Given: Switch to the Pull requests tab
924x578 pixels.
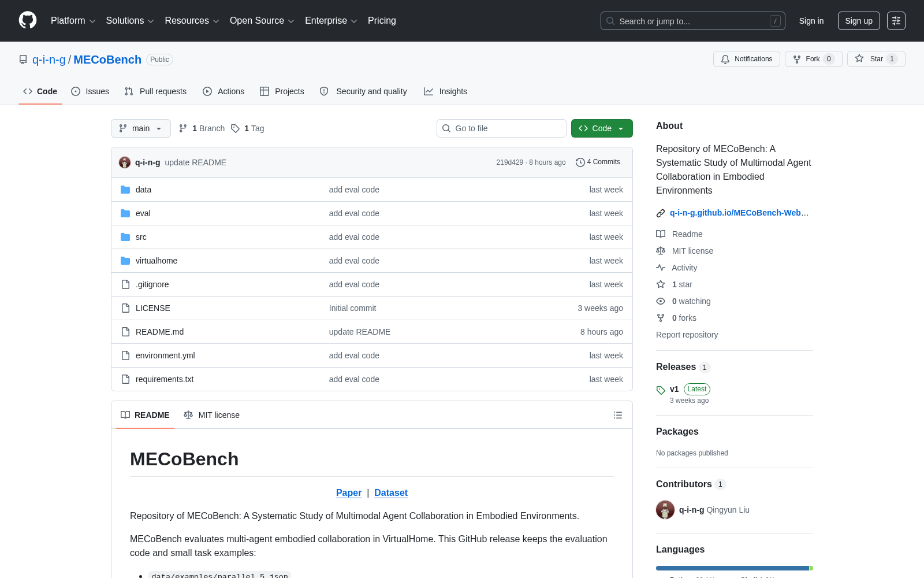Looking at the screenshot, I should point(155,91).
